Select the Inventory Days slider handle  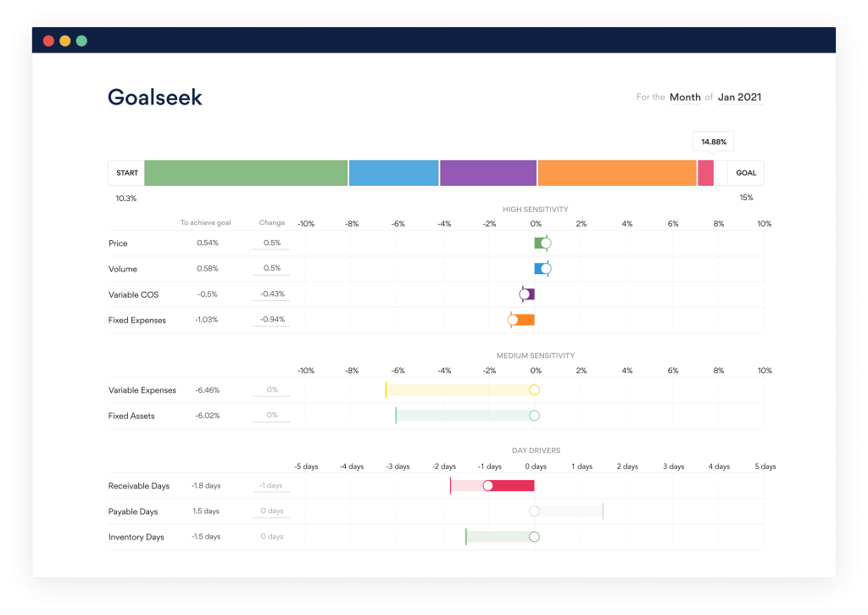click(534, 537)
